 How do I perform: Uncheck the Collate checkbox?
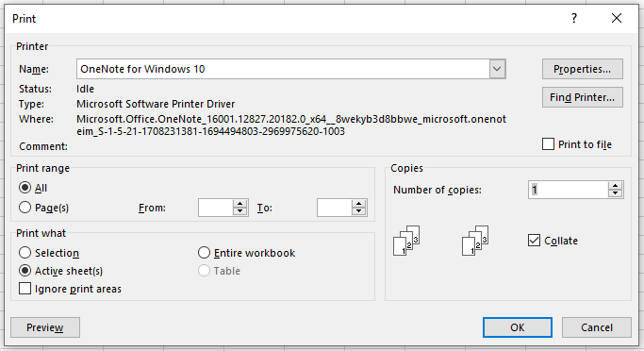click(534, 241)
